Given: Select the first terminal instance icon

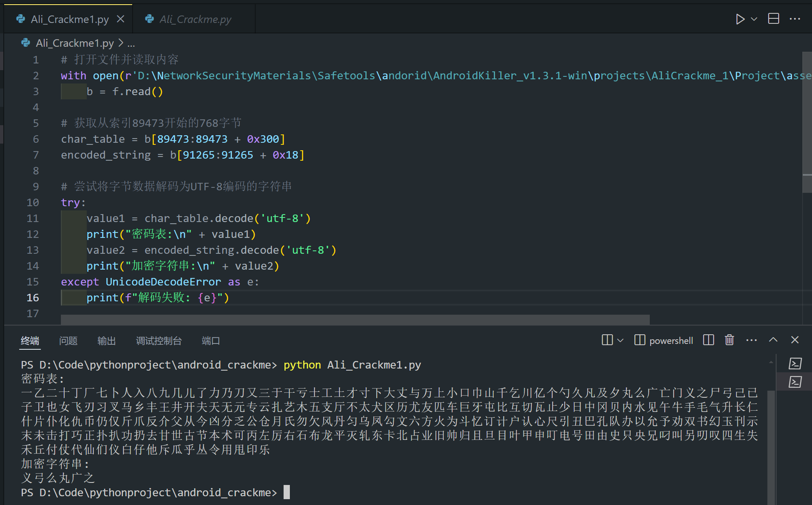Looking at the screenshot, I should pyautogui.click(x=795, y=364).
